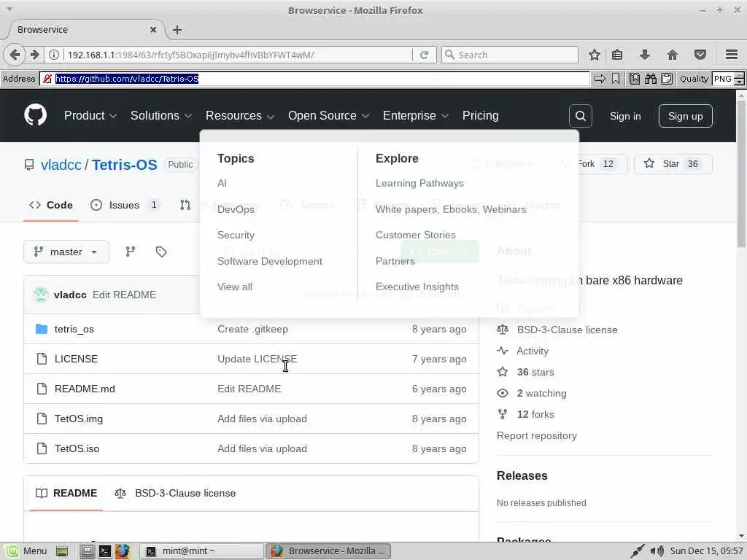
Task: Open White papers, Ebooks, Webinars
Action: click(x=451, y=209)
